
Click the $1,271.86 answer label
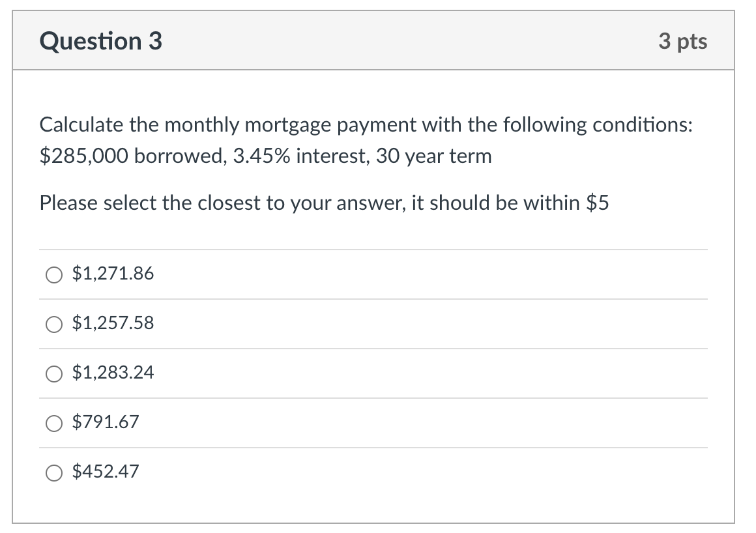click(112, 274)
